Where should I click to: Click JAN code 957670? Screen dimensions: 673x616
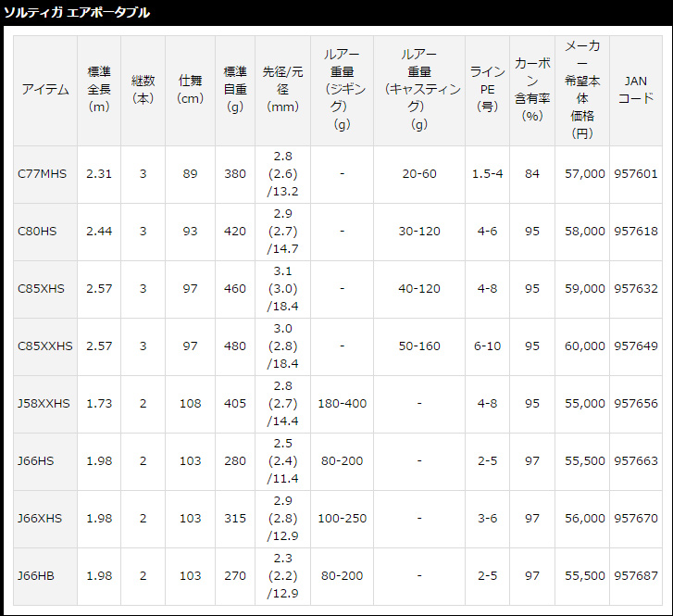click(x=636, y=519)
